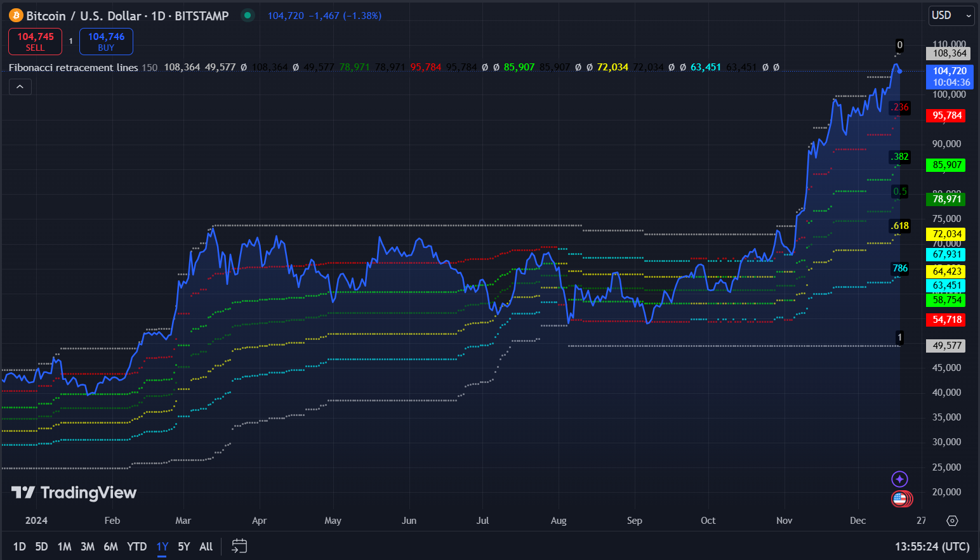
Task: Select the 5D time range
Action: [41, 547]
